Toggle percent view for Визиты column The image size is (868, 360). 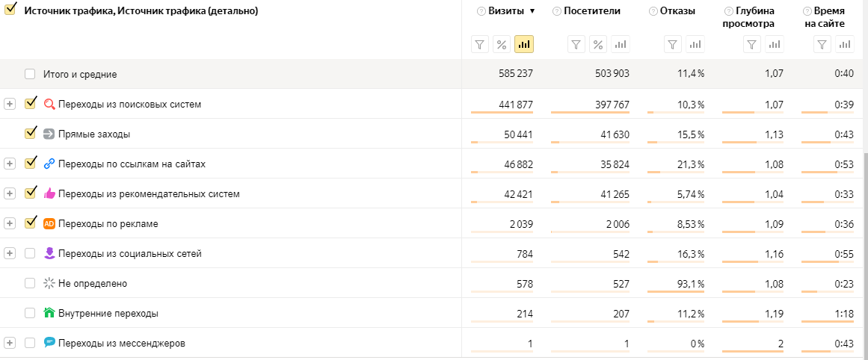(502, 44)
